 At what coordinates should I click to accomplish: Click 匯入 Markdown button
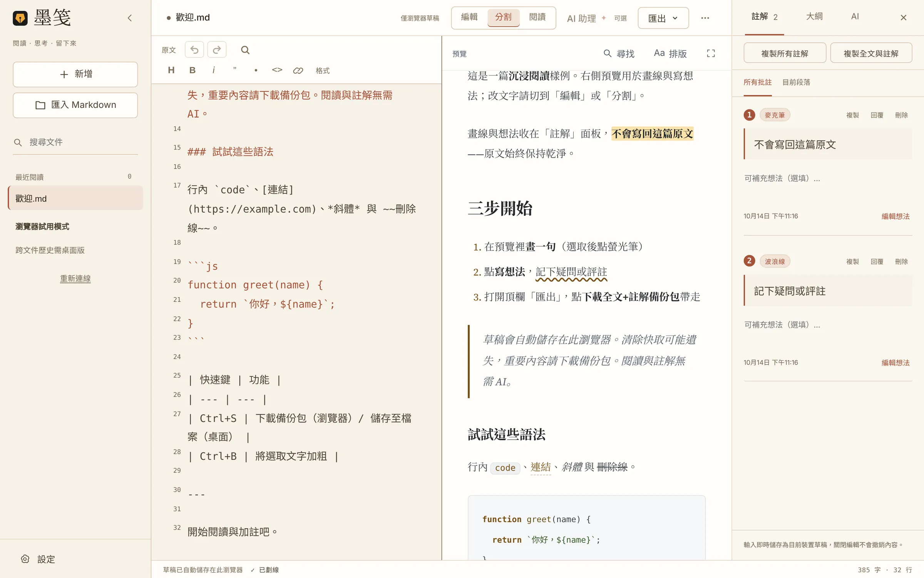[x=75, y=105]
